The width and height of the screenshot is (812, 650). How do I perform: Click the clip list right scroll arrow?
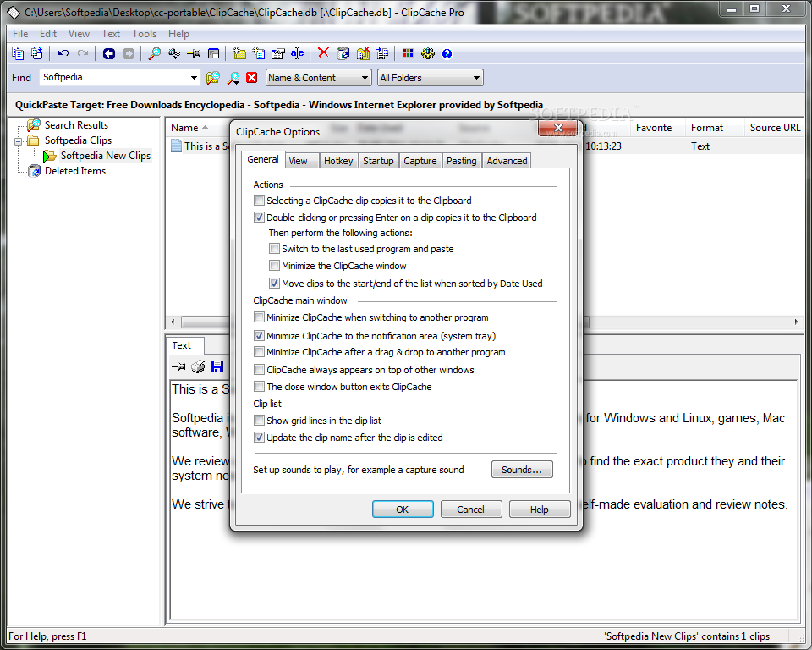coord(796,322)
